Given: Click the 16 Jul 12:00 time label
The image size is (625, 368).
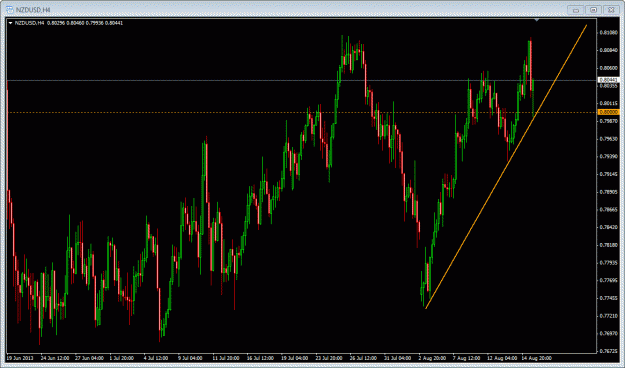Looking at the screenshot, I should (x=261, y=358).
